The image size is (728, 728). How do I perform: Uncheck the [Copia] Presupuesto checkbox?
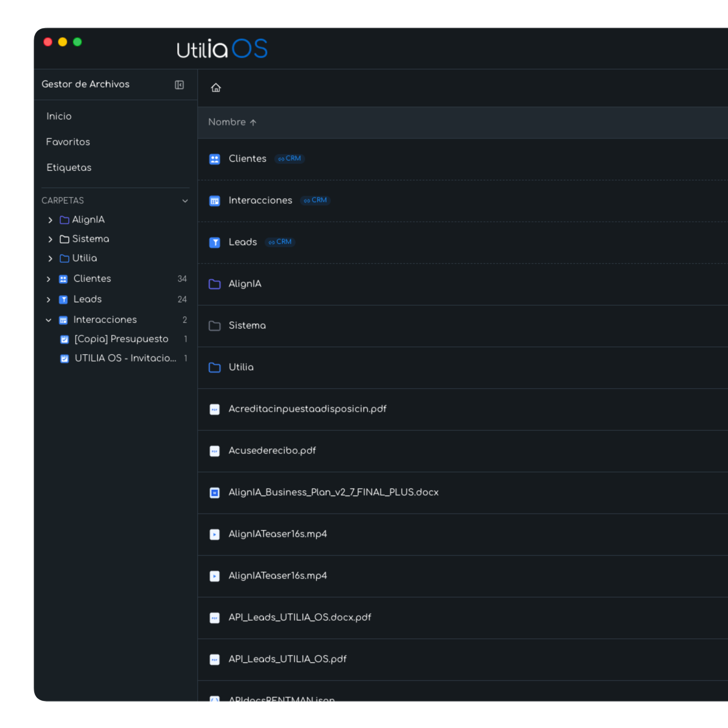[64, 339]
